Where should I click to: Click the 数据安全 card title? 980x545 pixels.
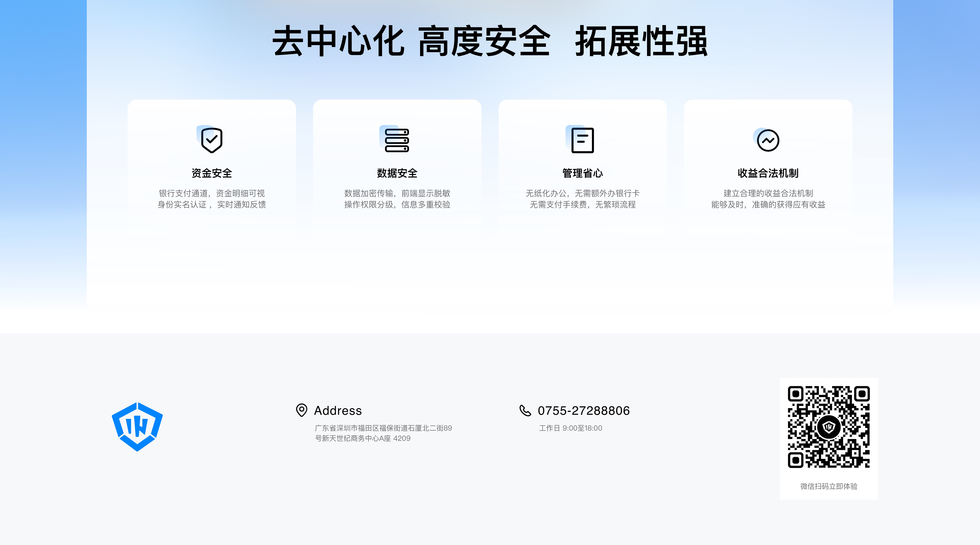pos(397,173)
